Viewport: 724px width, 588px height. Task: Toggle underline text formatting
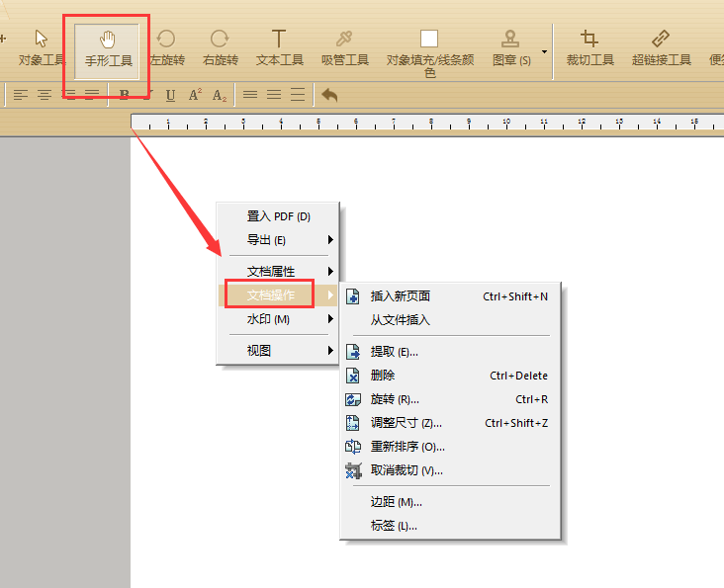coord(170,95)
